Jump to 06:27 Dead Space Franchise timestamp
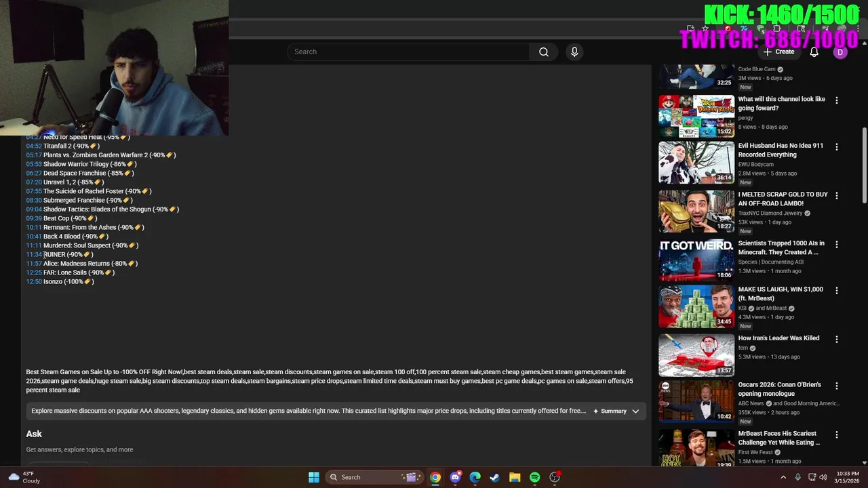The image size is (868, 488). [34, 173]
